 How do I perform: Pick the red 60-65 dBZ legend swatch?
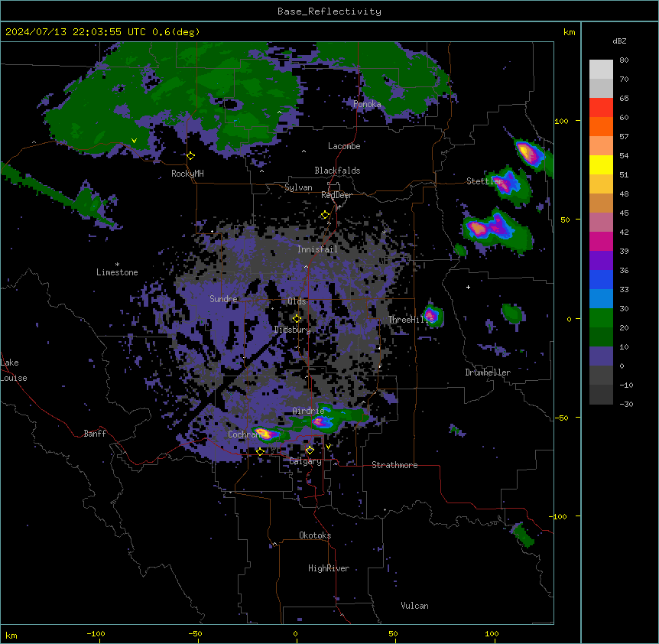click(x=601, y=108)
